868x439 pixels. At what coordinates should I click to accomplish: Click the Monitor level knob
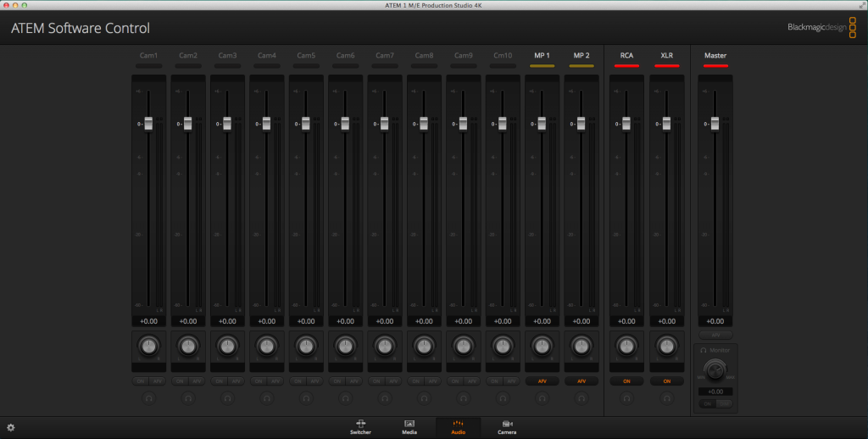715,370
